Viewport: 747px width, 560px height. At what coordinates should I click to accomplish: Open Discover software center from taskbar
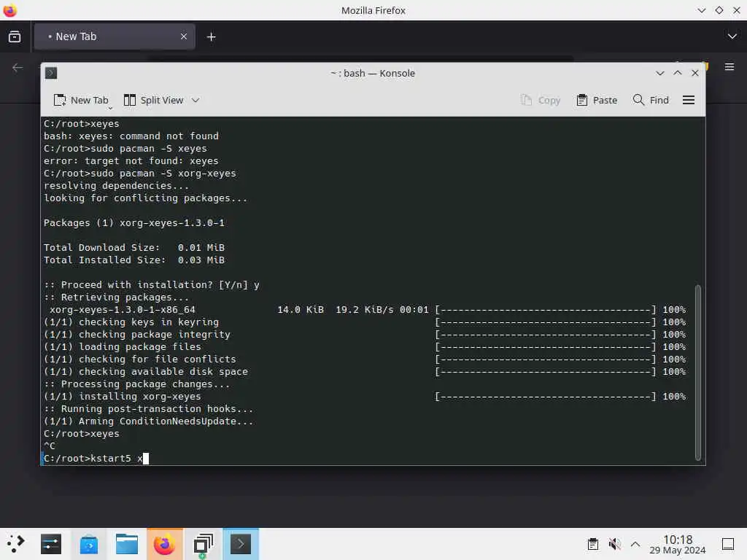tap(89, 544)
